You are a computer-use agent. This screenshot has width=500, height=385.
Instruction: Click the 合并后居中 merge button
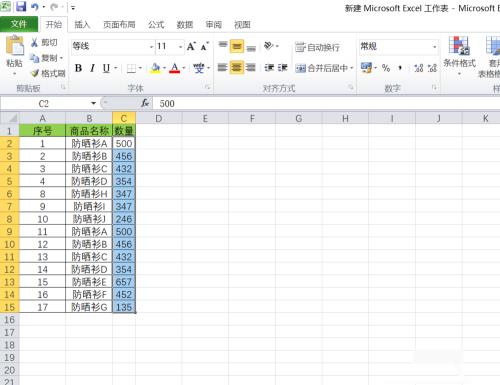coord(324,68)
